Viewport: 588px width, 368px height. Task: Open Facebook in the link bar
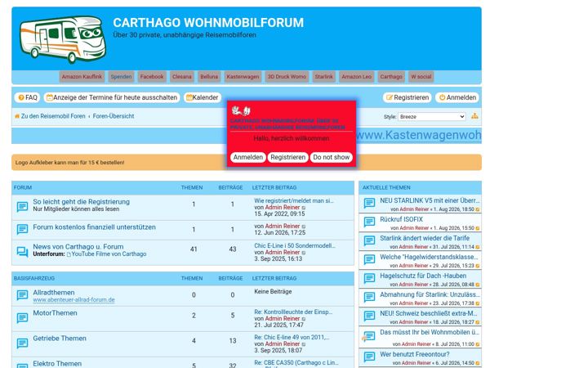[152, 77]
